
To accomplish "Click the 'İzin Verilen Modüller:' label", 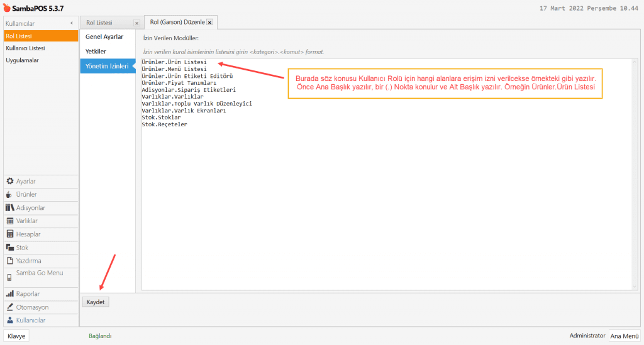I will tap(171, 38).
